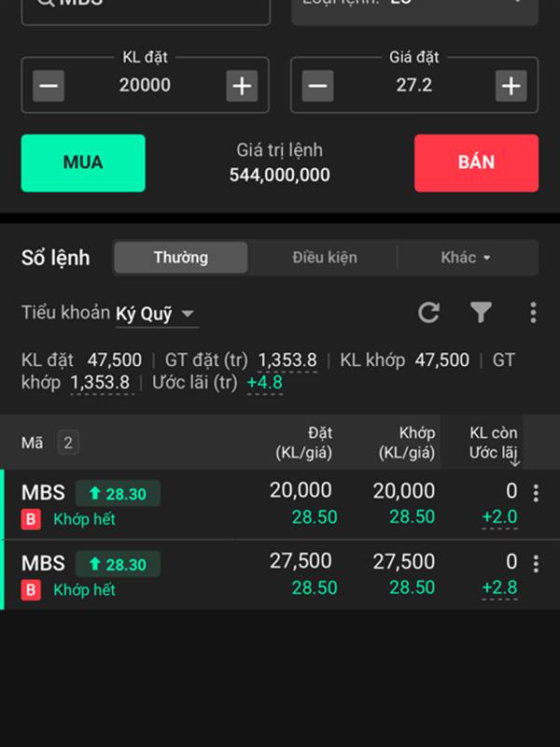Select the MBS symbol in 20,000 order row
The image size is (560, 747).
[x=43, y=493]
